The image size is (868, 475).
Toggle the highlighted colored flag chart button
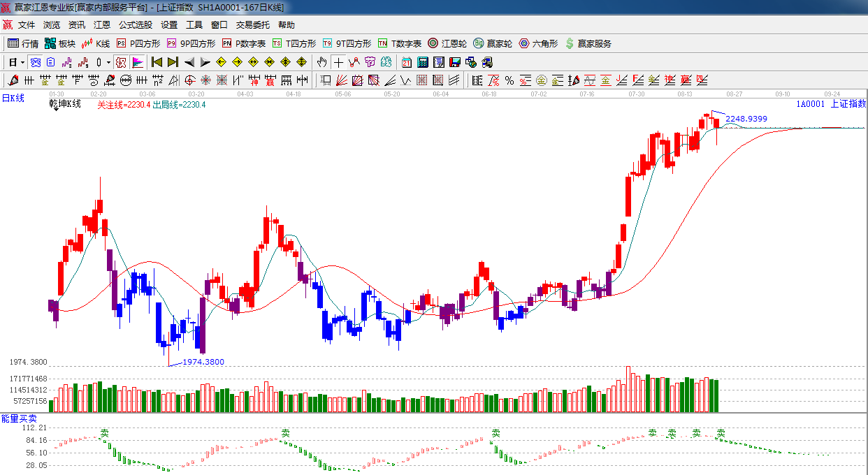point(138,62)
